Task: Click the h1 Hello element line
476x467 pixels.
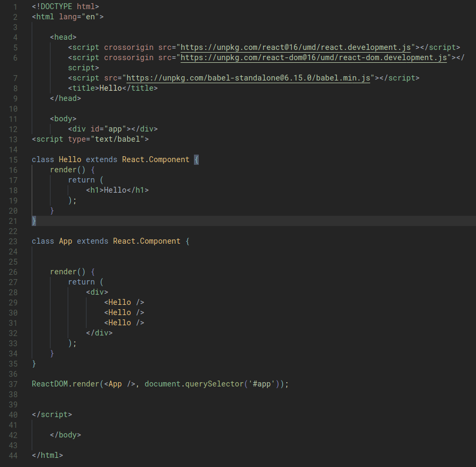Action: pos(117,190)
